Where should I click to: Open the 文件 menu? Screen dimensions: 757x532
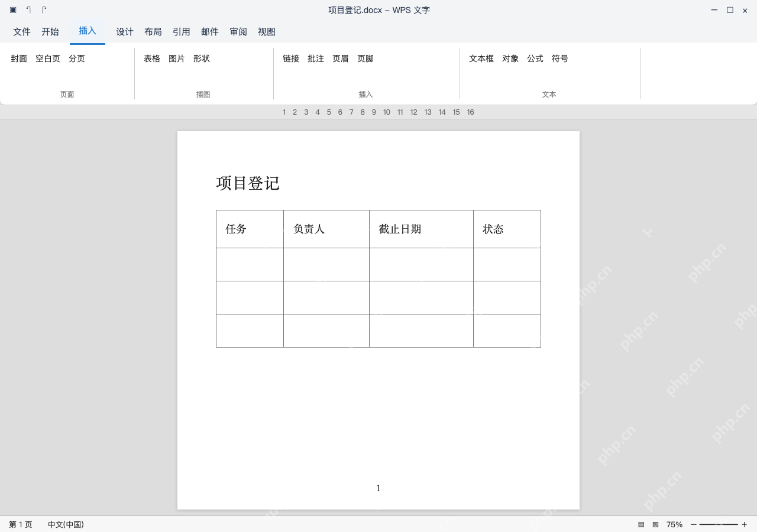(x=22, y=32)
